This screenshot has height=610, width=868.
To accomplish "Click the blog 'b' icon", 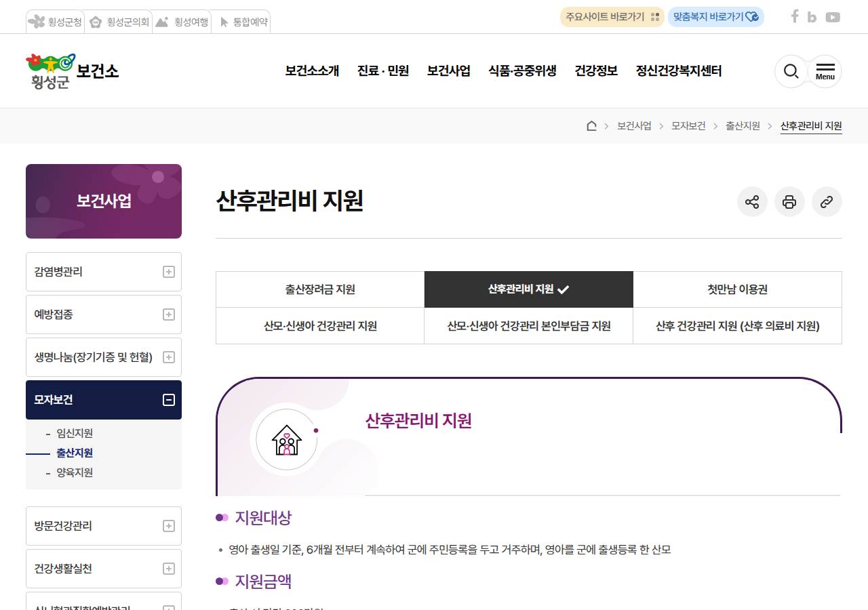I will (812, 18).
